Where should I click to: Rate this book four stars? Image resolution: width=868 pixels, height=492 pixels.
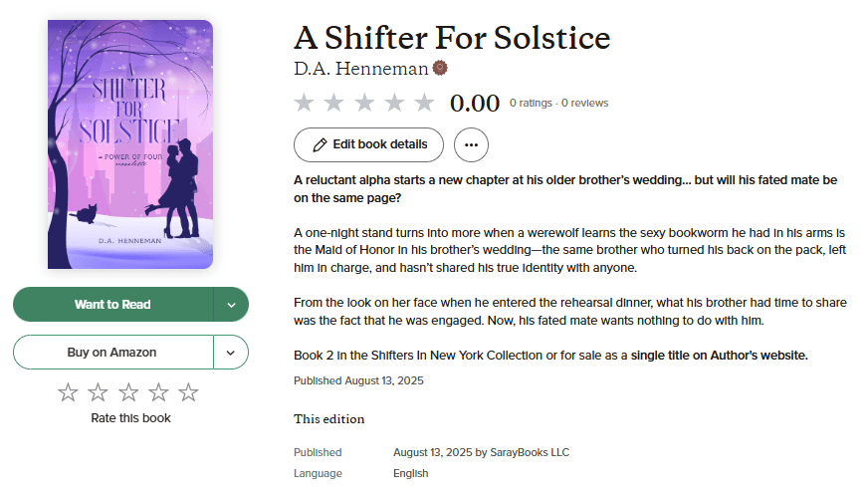(158, 392)
